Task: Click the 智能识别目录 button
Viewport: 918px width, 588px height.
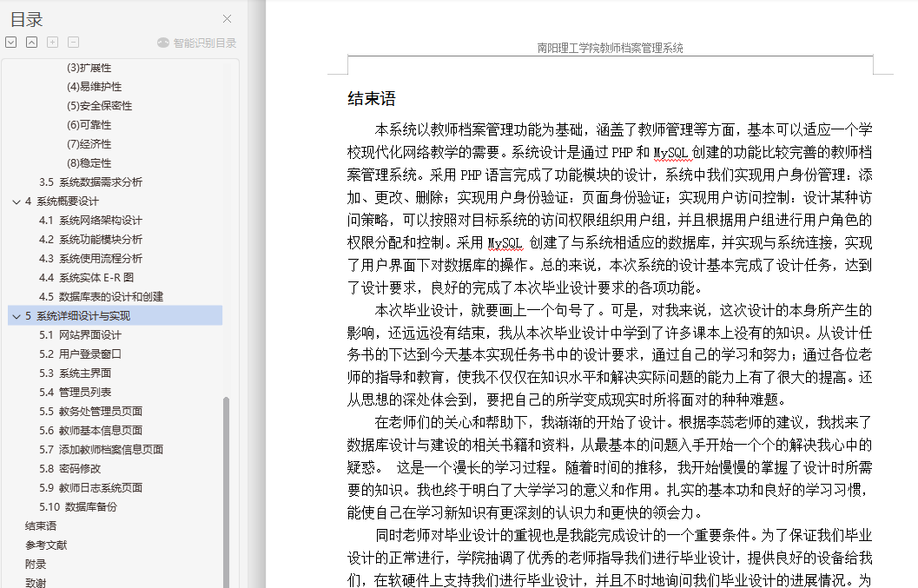Action: [x=196, y=43]
